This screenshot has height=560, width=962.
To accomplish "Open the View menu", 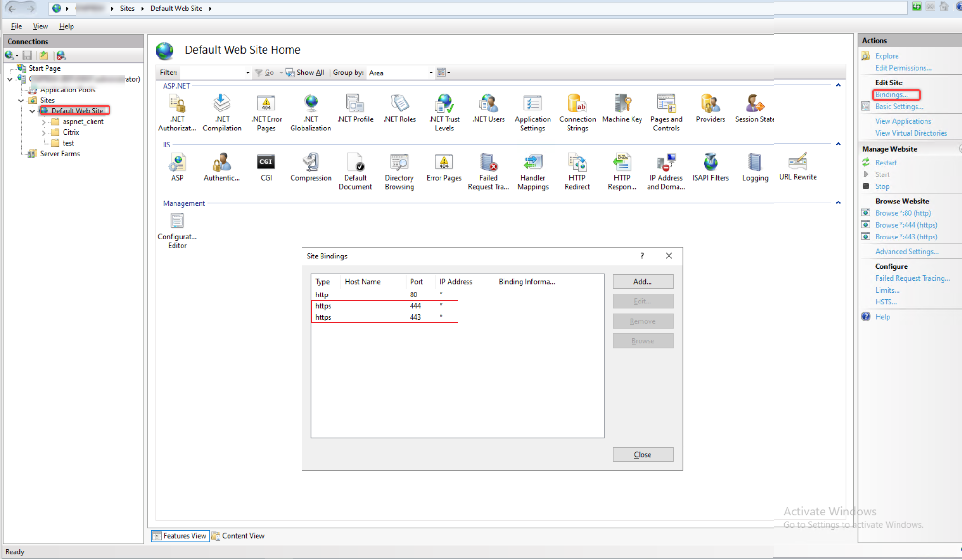I will click(x=40, y=26).
